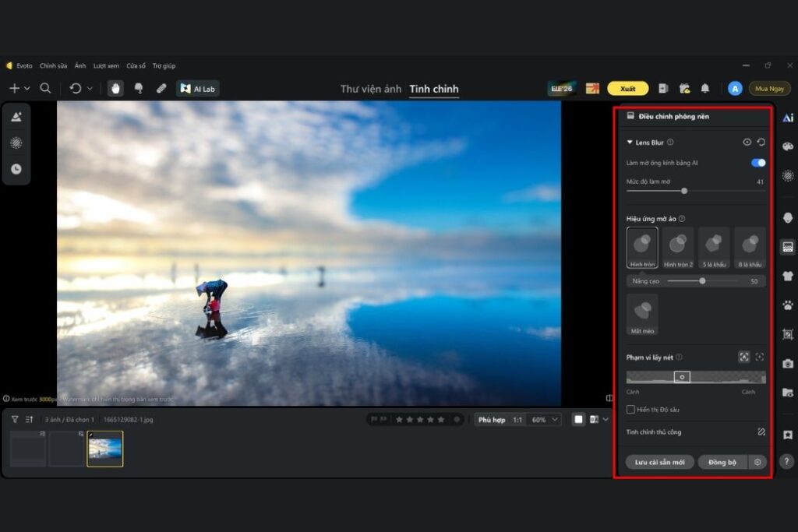798x532 pixels.
Task: Expand the add plus dropdown arrow
Action: coord(27,89)
